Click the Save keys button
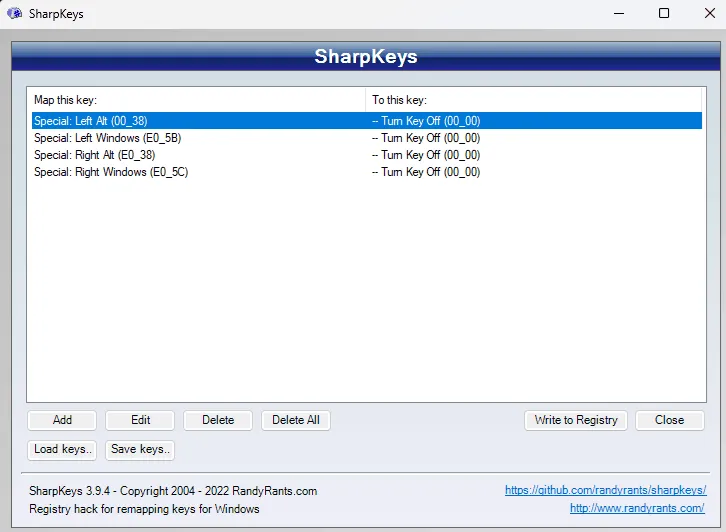Viewport: 726px width, 532px height. pos(140,450)
